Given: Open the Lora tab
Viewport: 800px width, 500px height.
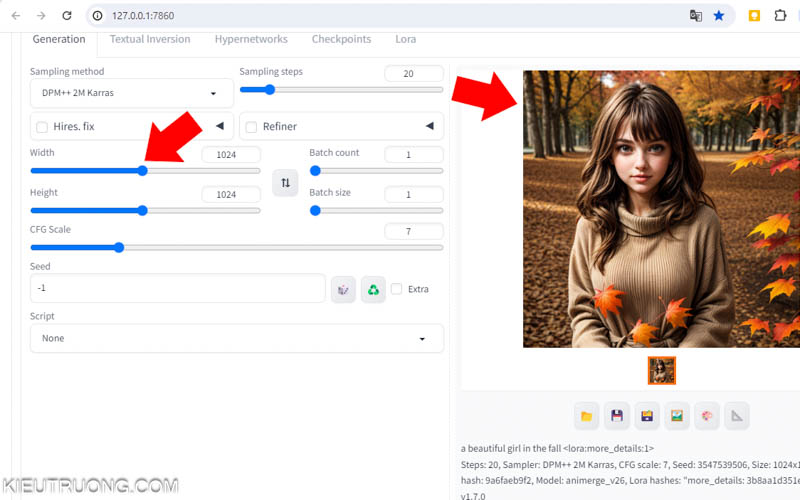Looking at the screenshot, I should pos(406,39).
